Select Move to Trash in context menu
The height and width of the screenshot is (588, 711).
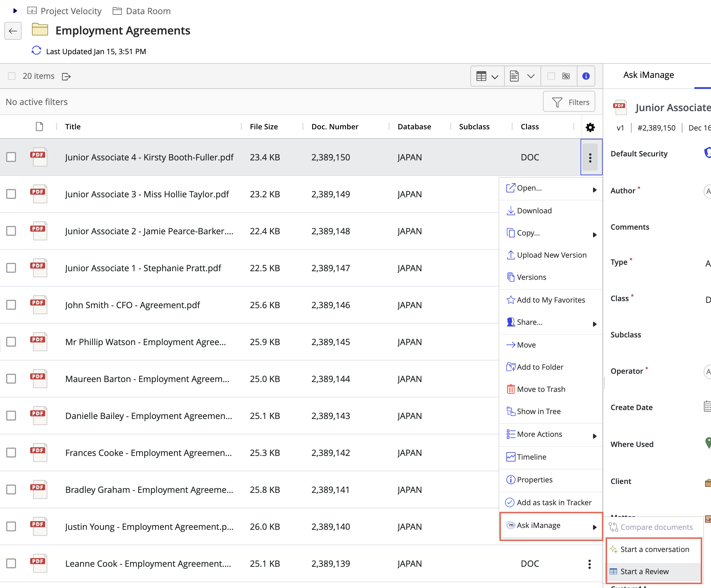[x=541, y=389]
